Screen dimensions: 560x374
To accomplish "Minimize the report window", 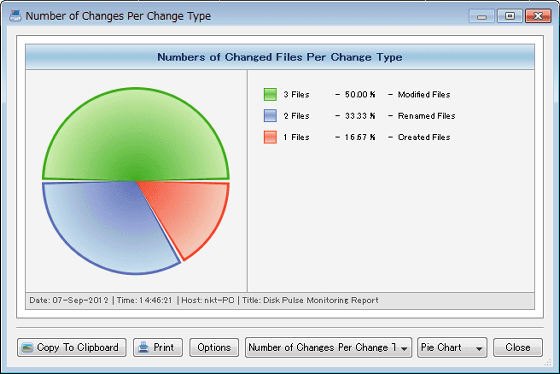I will pyautogui.click(x=481, y=16).
